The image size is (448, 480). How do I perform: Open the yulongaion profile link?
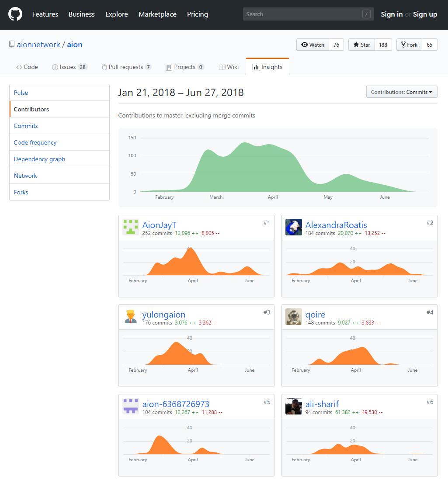(163, 314)
